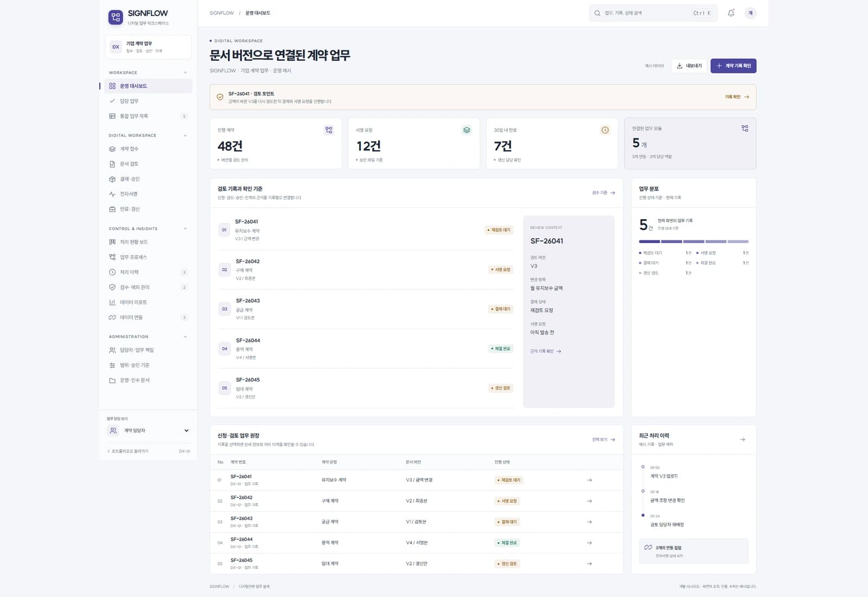This screenshot has width=868, height=597.
Task: Open the 계약 담당자 role dropdown
Action: 148,431
